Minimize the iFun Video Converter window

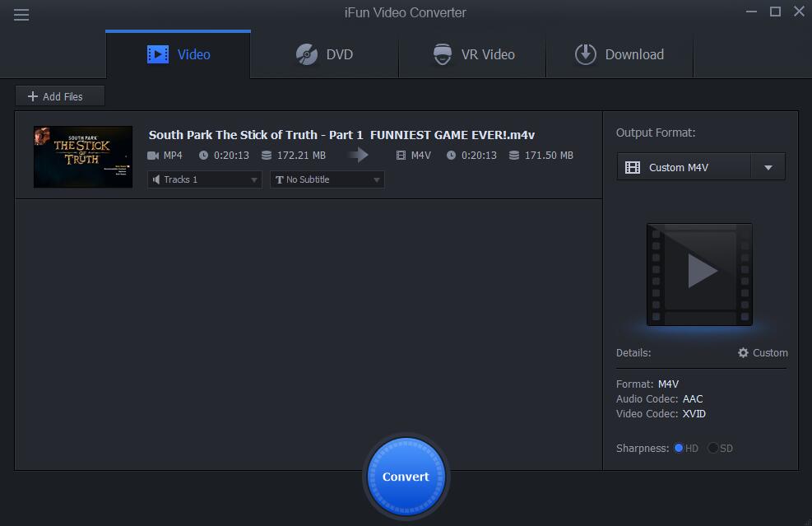(751, 12)
